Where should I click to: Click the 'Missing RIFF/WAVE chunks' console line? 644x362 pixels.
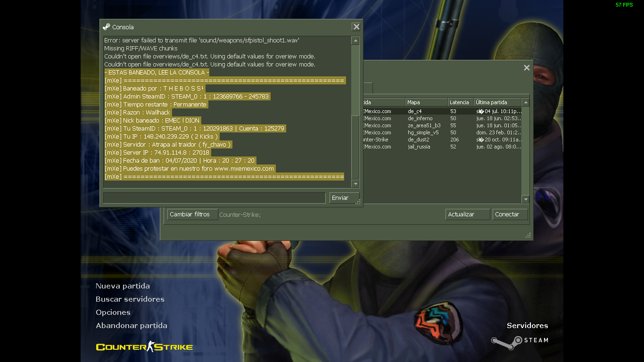coord(141,49)
